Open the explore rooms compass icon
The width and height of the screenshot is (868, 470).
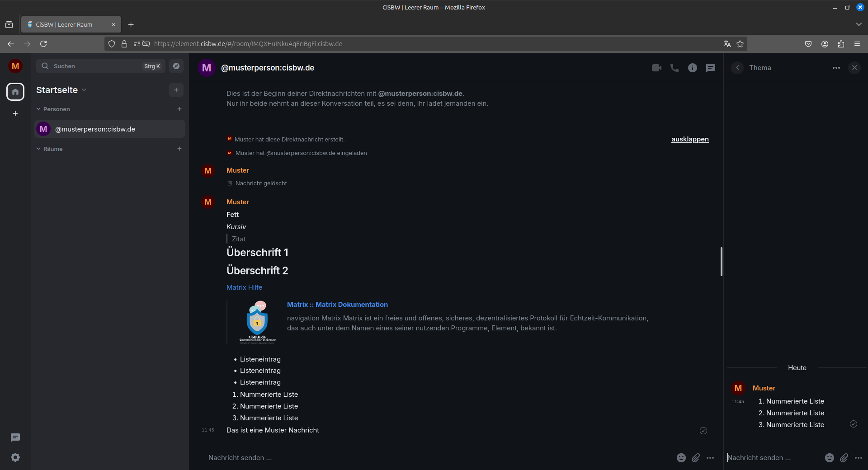click(x=176, y=66)
